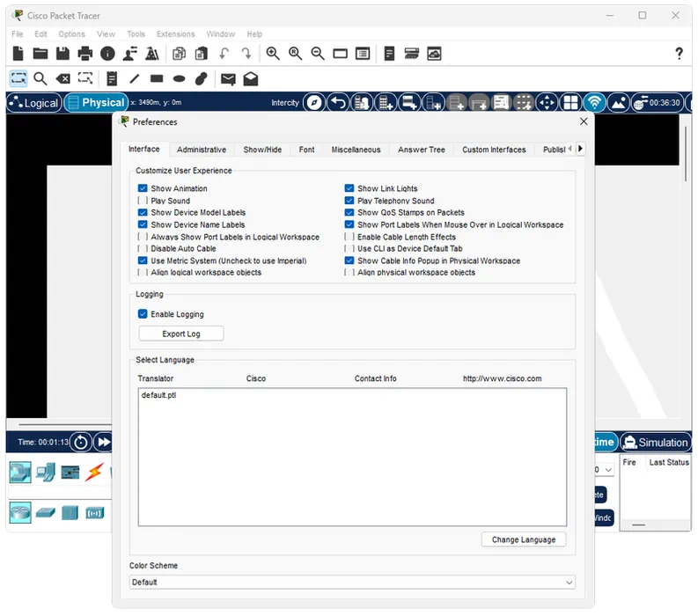
Task: Toggle Show Device Name Labels checkbox
Action: [x=143, y=224]
